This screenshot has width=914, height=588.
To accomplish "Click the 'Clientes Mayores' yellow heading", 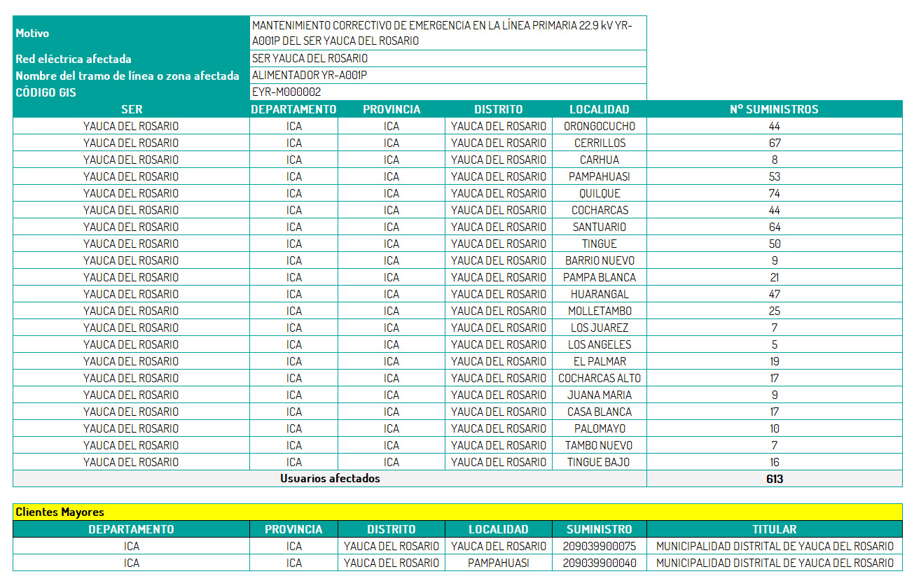I will [x=457, y=512].
